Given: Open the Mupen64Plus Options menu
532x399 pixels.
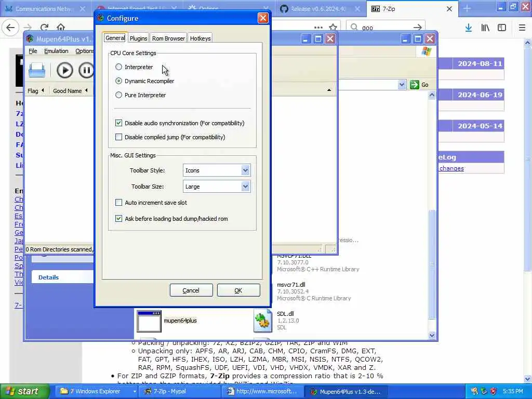Looking at the screenshot, I should [x=84, y=51].
